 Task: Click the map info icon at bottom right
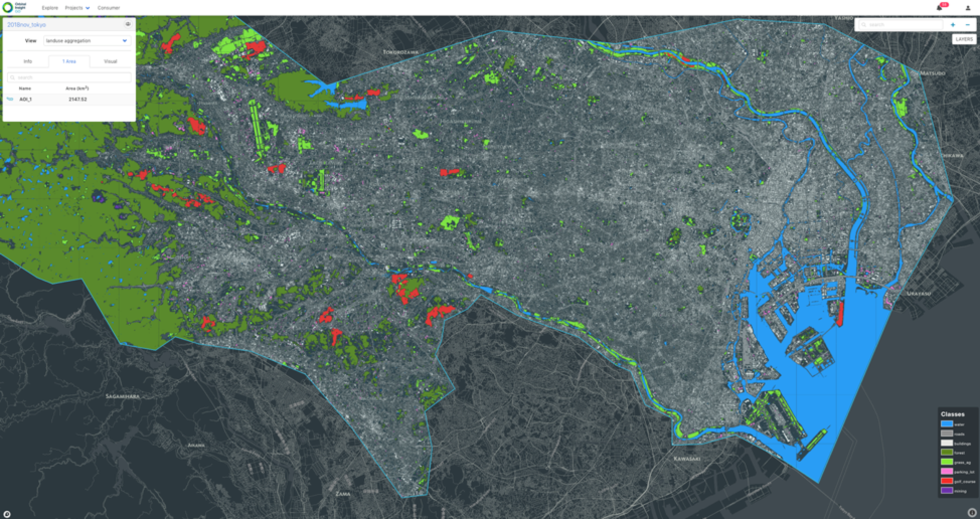tap(972, 512)
